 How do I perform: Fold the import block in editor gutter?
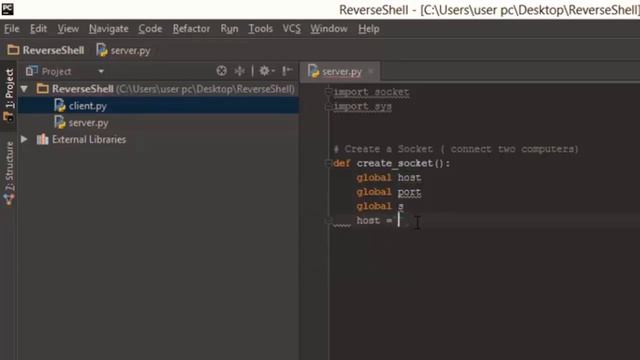click(328, 92)
